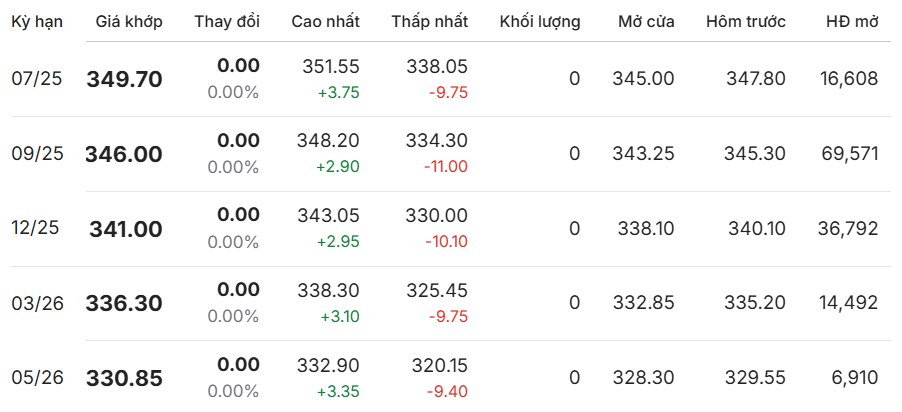Select the low price 320.15

pos(440,365)
